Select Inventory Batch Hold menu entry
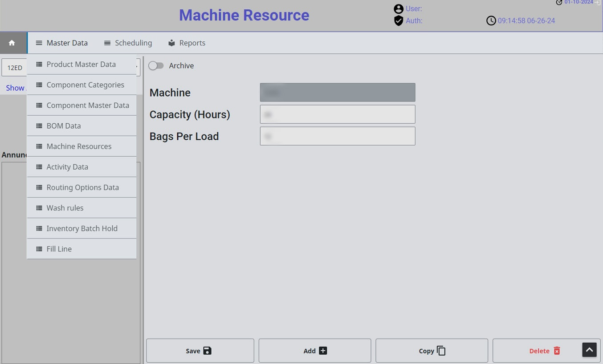 point(81,228)
